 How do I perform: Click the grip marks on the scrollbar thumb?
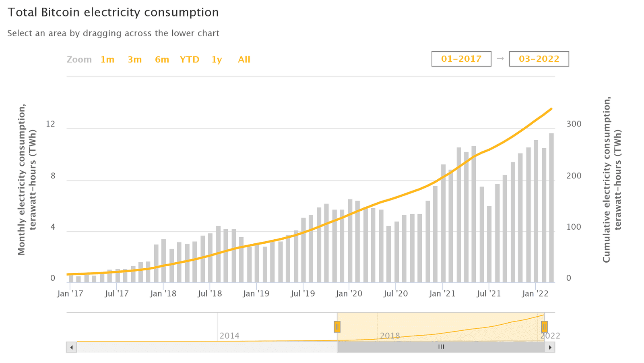click(441, 346)
